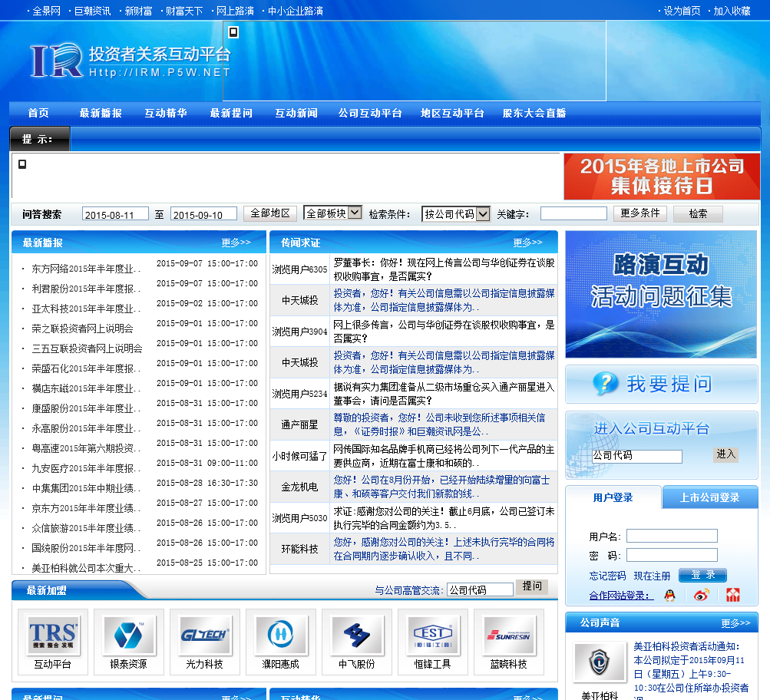The height and width of the screenshot is (700, 770).
Task: Open 美亚柏科 company logo in 公司声音
Action: [x=600, y=662]
